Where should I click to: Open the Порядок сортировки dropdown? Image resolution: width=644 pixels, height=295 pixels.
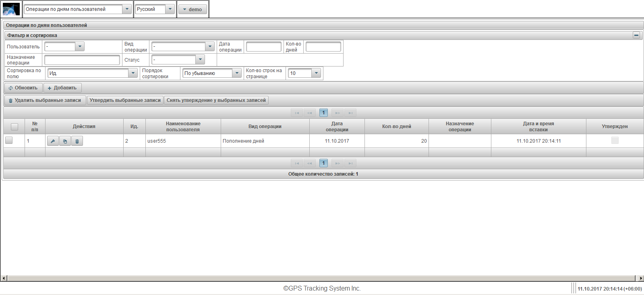tap(237, 73)
